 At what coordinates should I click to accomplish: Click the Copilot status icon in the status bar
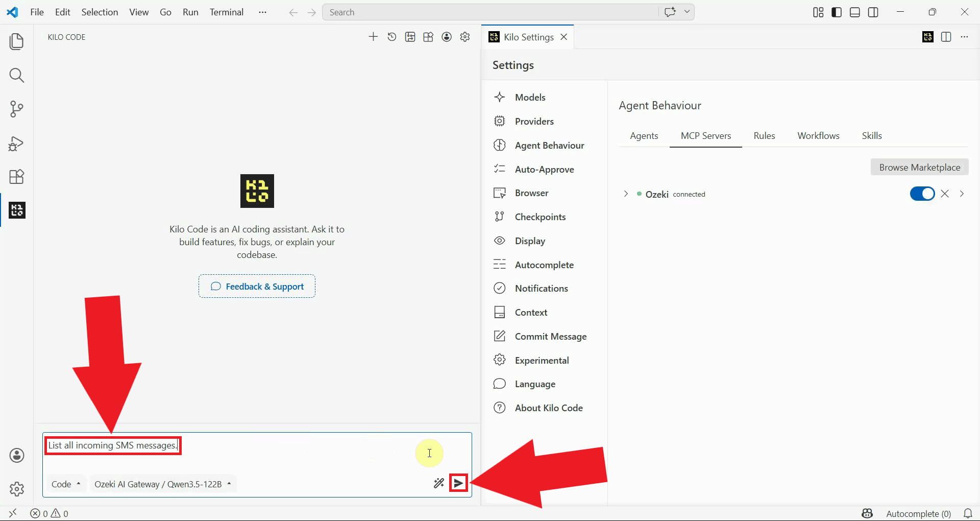[x=867, y=513]
